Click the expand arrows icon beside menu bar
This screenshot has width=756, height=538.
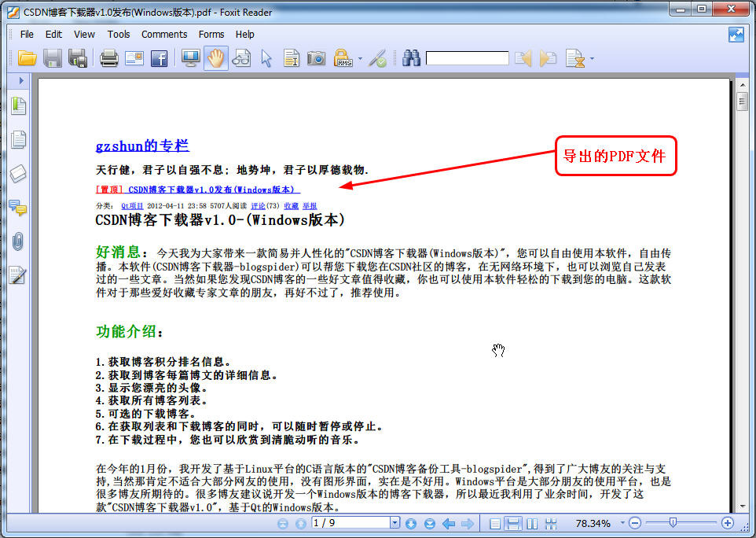[736, 35]
